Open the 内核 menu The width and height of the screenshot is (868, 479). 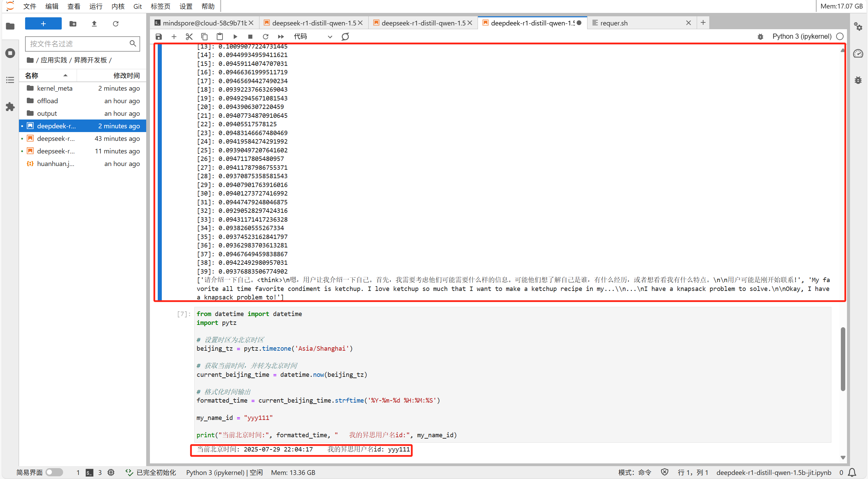(x=118, y=6)
